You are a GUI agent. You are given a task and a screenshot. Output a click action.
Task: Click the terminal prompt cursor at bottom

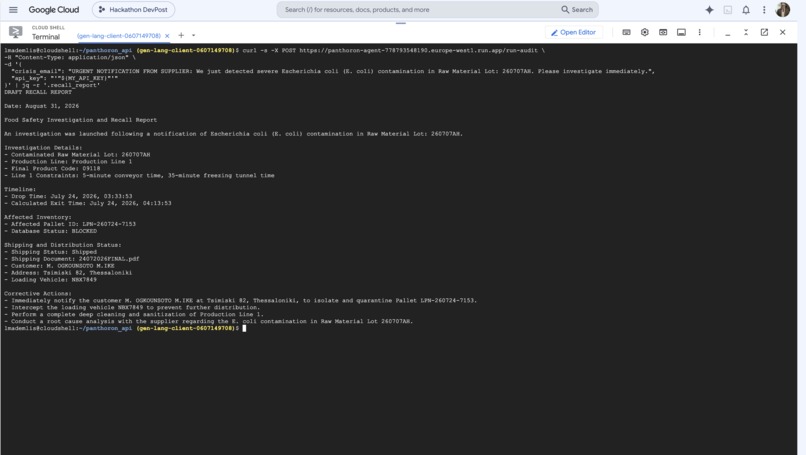[244, 328]
